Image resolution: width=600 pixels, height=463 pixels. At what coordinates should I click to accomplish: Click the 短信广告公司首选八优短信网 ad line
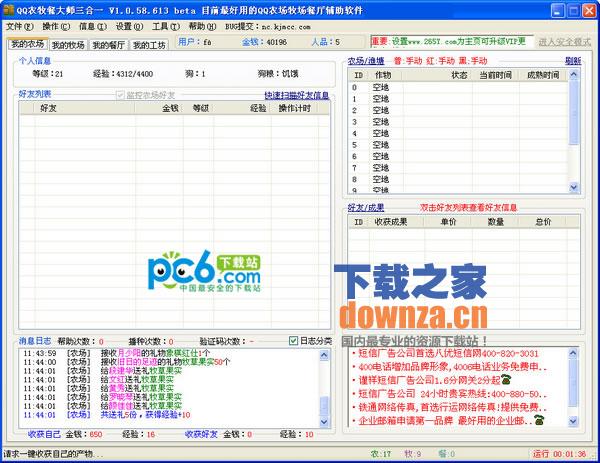tap(448, 353)
